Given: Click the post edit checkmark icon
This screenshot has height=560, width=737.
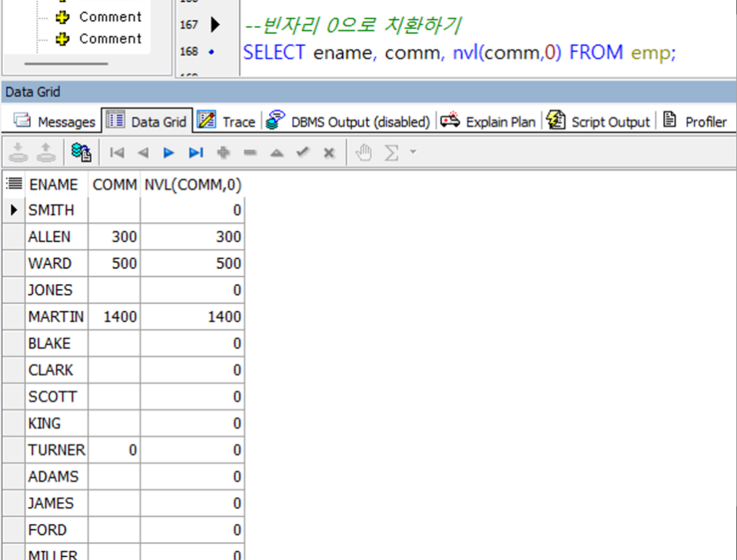Looking at the screenshot, I should tap(303, 152).
